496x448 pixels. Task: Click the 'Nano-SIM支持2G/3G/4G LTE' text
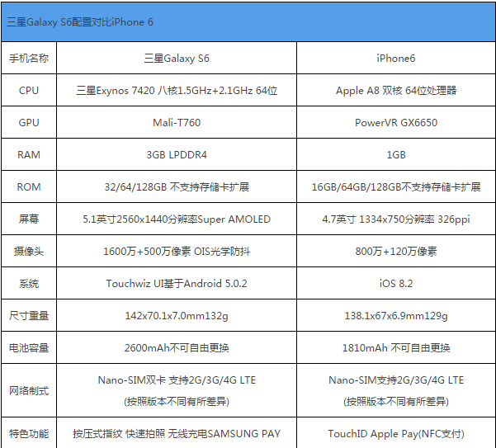[x=396, y=380]
